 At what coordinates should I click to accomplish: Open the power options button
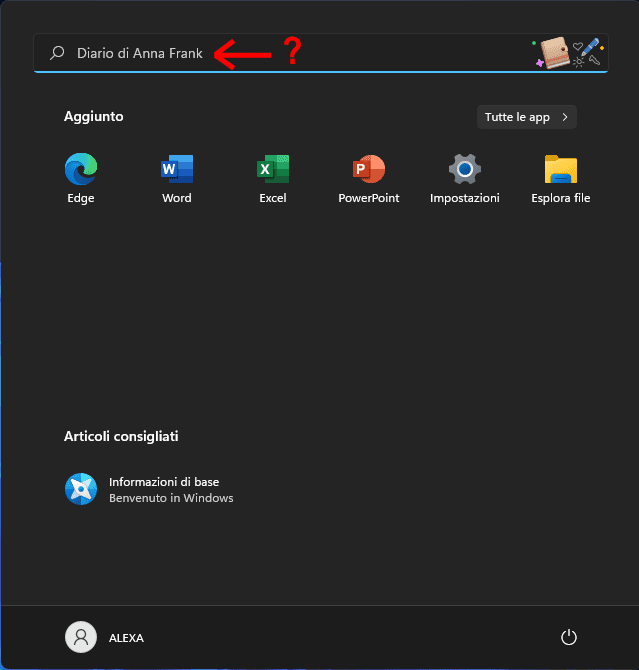pyautogui.click(x=568, y=637)
